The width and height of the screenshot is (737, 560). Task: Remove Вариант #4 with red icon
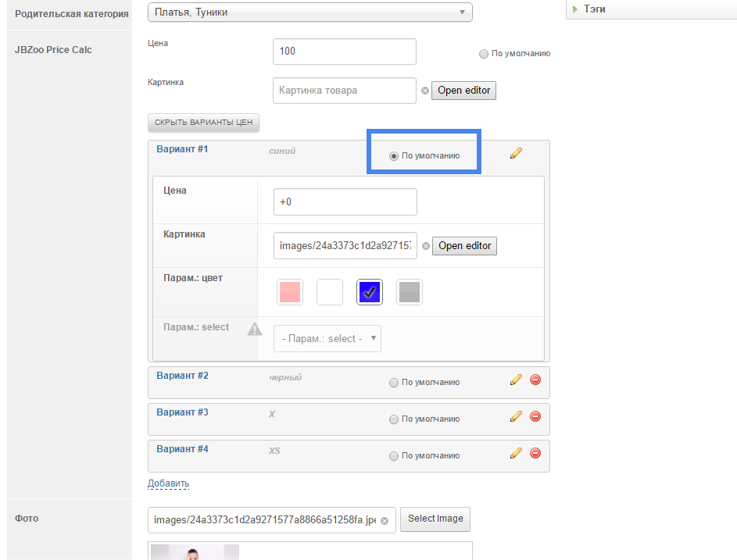[535, 453]
